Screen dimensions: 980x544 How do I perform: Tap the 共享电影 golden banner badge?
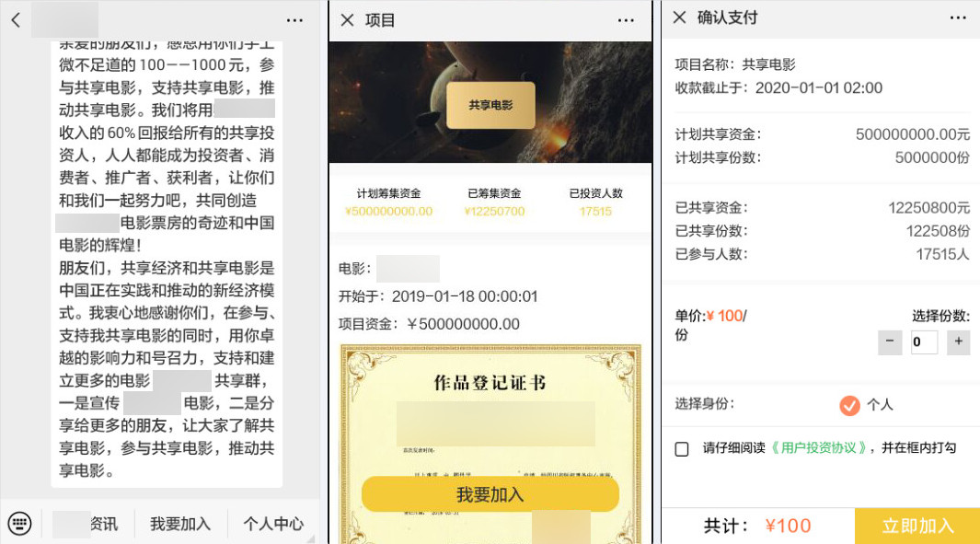pos(490,105)
